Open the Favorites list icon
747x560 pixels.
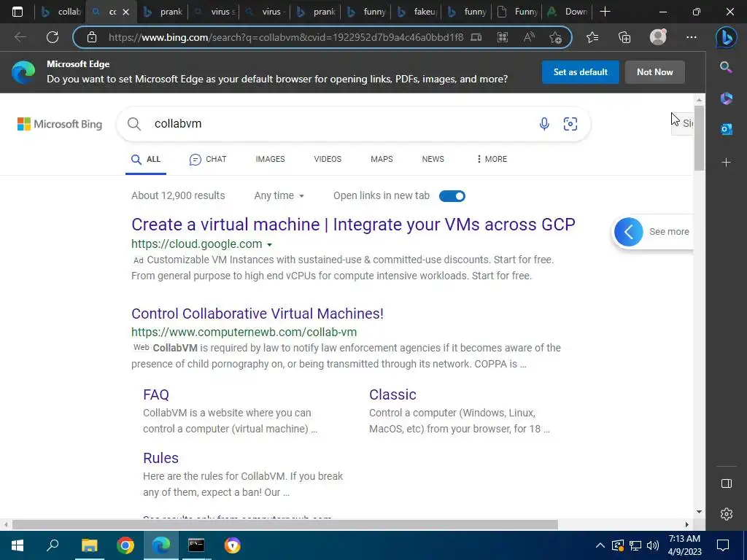[x=592, y=37]
